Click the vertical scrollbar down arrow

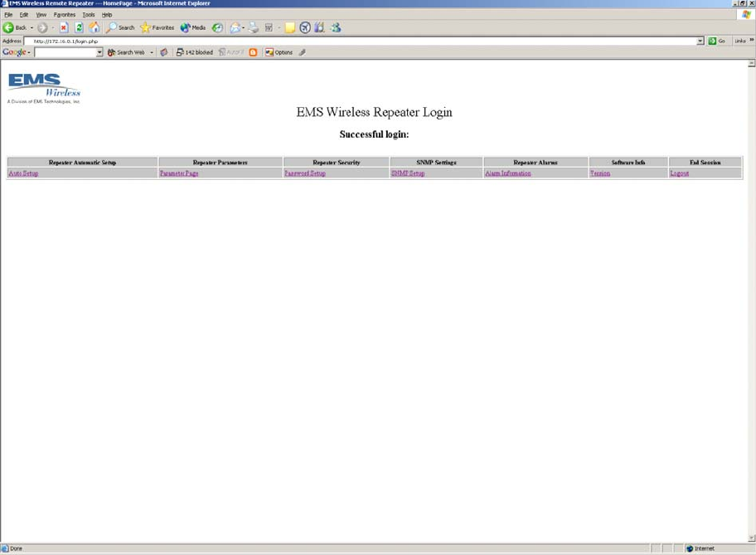coord(751,538)
